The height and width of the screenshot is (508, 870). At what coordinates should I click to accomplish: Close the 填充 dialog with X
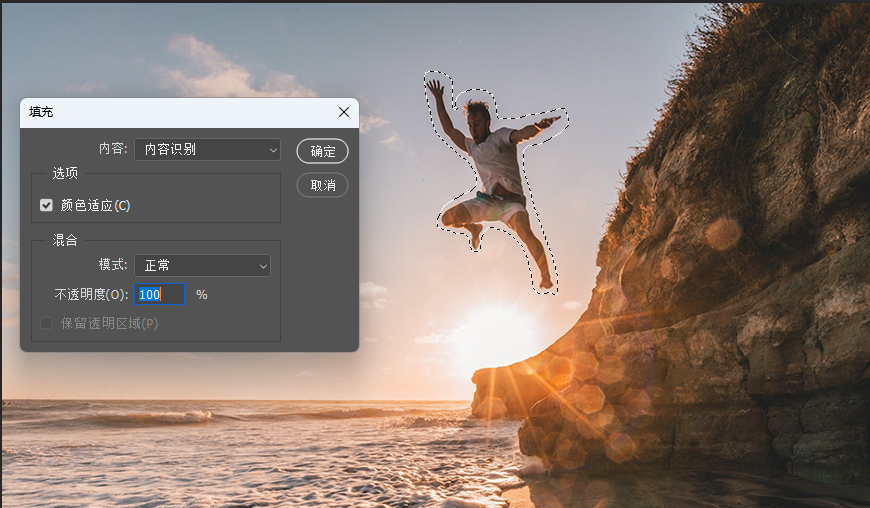344,112
